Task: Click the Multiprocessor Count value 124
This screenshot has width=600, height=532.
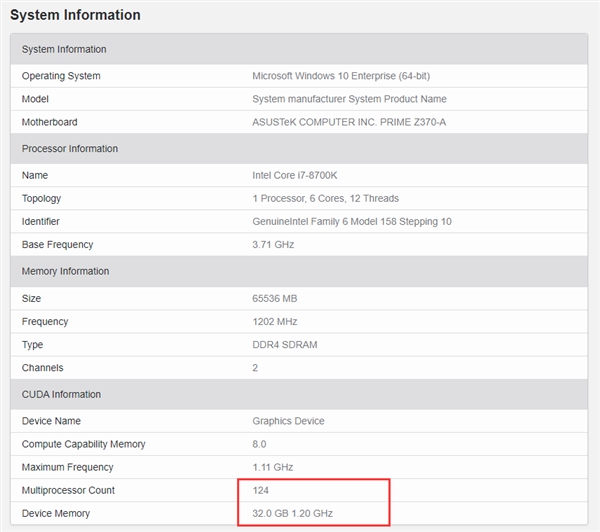Action: click(x=261, y=490)
